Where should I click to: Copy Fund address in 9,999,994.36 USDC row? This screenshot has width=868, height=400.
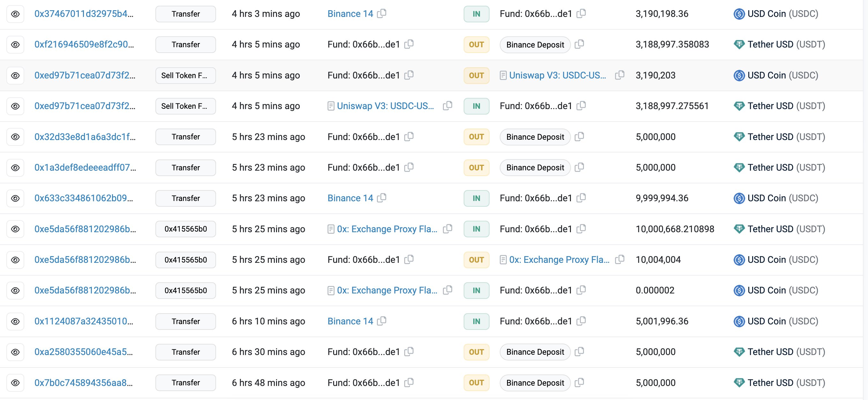tap(581, 198)
